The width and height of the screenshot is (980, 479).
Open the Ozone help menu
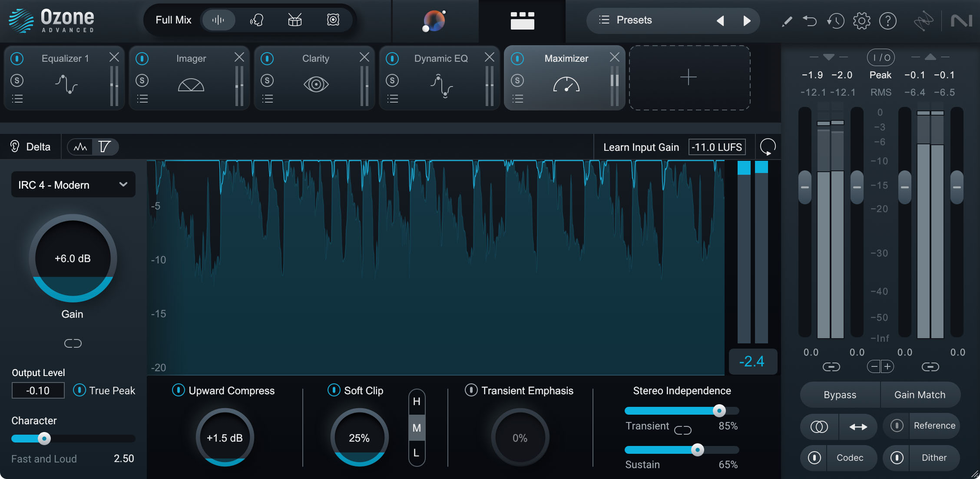tap(888, 20)
